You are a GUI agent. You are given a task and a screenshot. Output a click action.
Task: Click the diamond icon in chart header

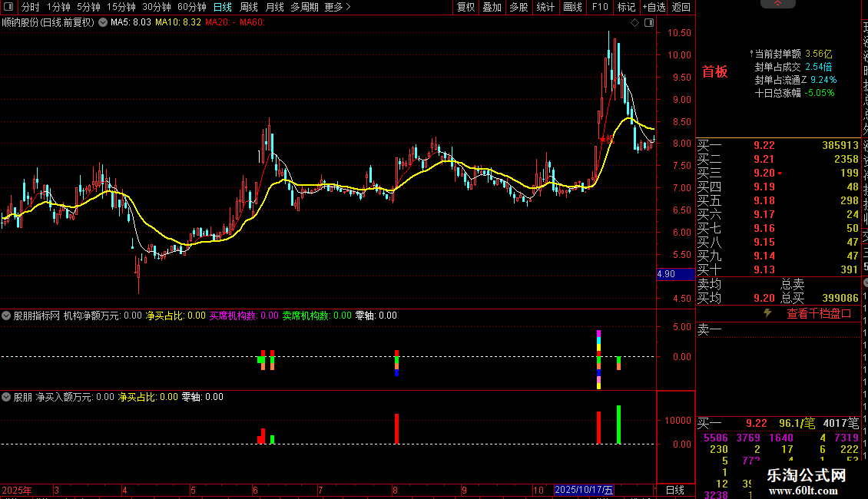pyautogui.click(x=635, y=23)
